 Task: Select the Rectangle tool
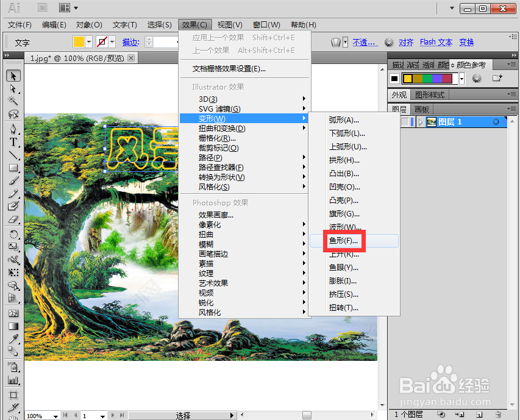click(13, 168)
